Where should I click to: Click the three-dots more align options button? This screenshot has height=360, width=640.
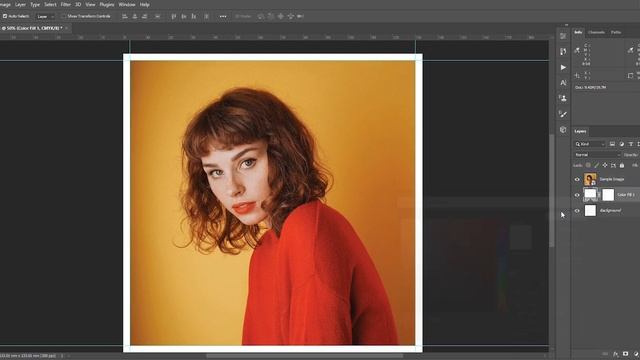tap(223, 16)
